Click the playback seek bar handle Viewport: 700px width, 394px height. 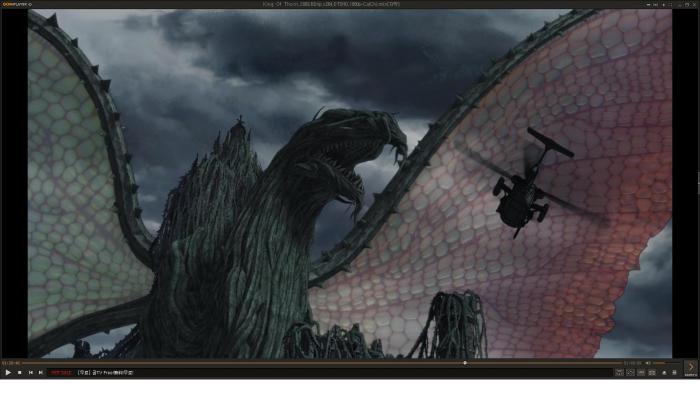tap(465, 363)
